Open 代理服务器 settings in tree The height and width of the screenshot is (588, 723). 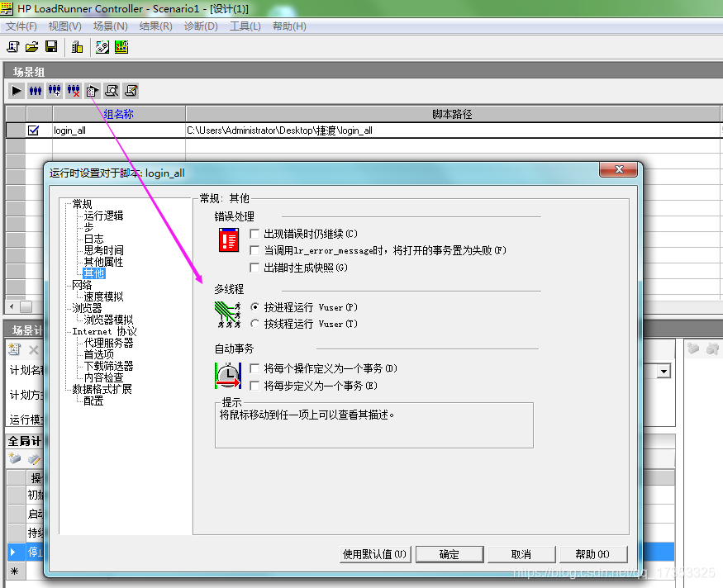108,343
